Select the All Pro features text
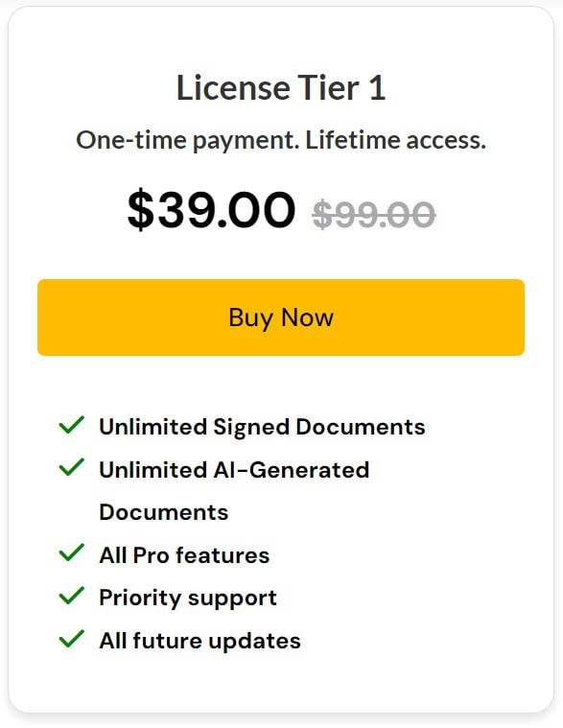 click(x=184, y=555)
